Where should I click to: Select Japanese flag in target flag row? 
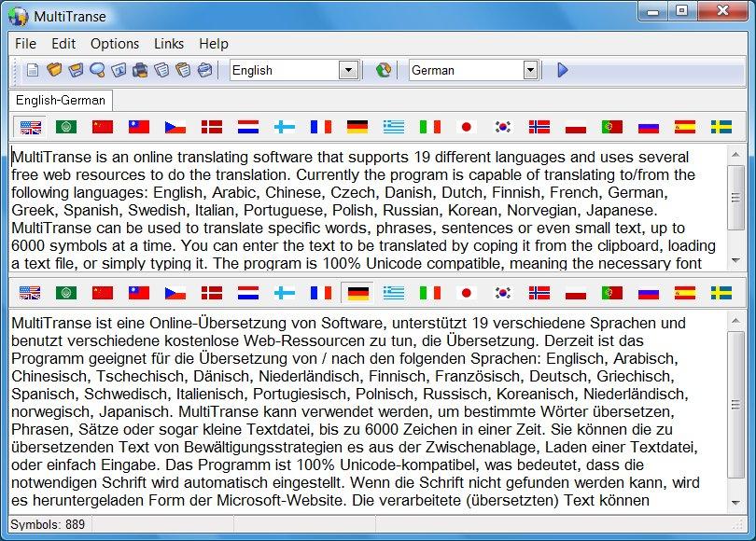tap(467, 293)
